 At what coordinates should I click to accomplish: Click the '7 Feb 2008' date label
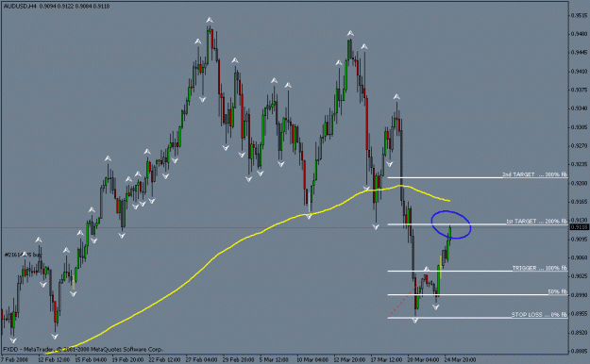point(15,360)
